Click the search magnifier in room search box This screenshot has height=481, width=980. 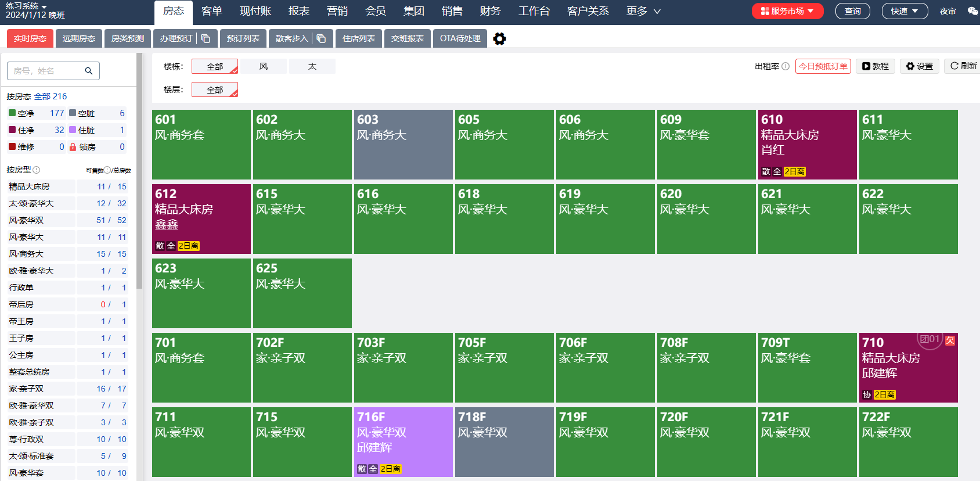89,71
